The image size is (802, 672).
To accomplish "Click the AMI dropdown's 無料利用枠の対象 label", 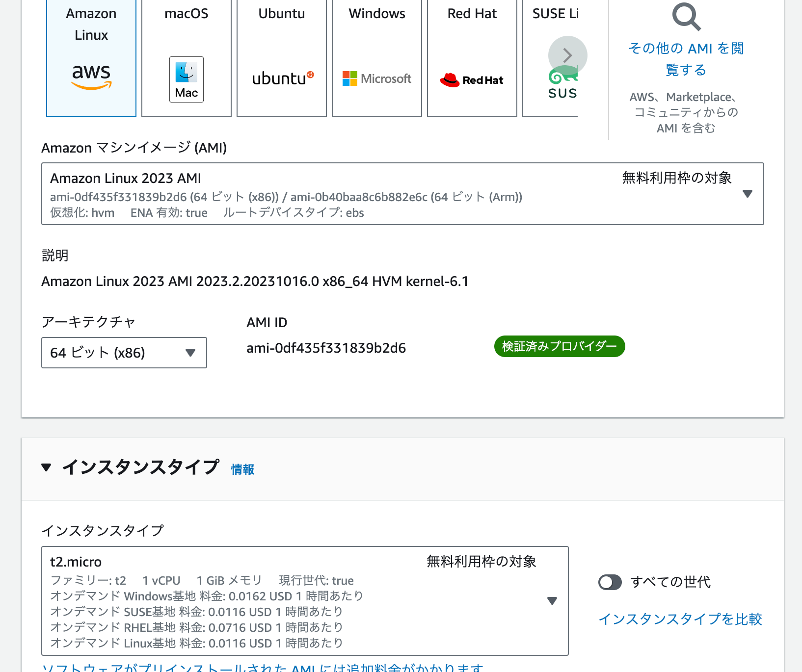I will [677, 178].
